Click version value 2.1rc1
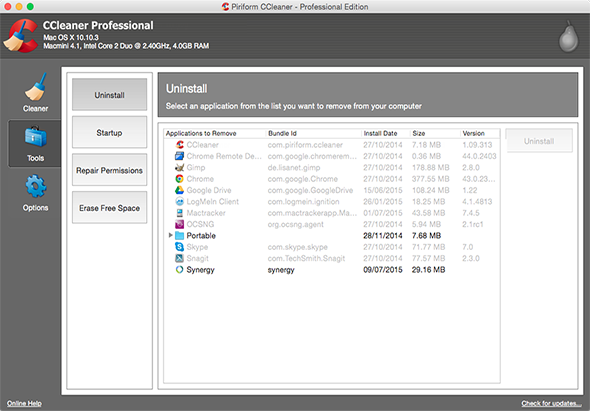 [473, 224]
